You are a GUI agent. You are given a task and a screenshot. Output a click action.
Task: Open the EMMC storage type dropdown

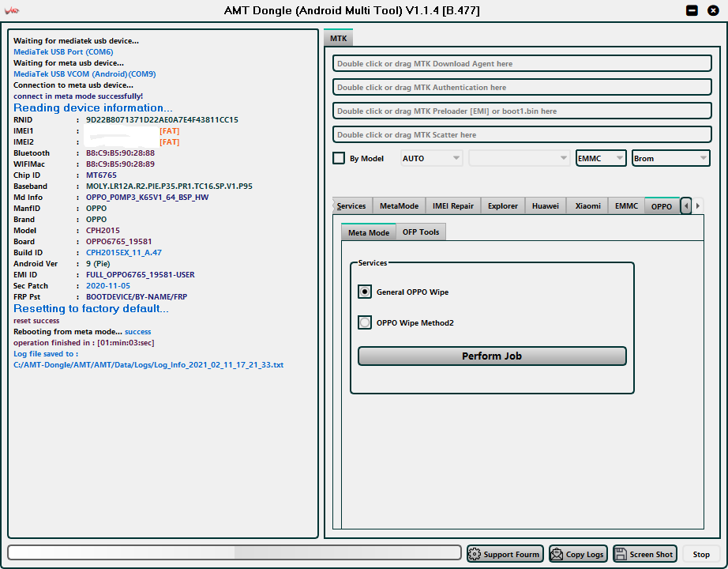(601, 159)
